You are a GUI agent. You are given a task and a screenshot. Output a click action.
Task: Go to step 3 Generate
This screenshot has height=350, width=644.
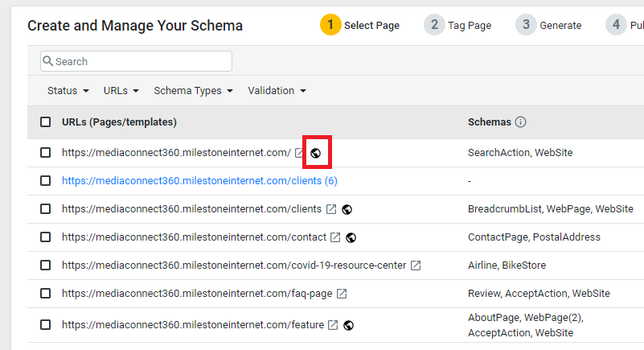click(x=548, y=25)
